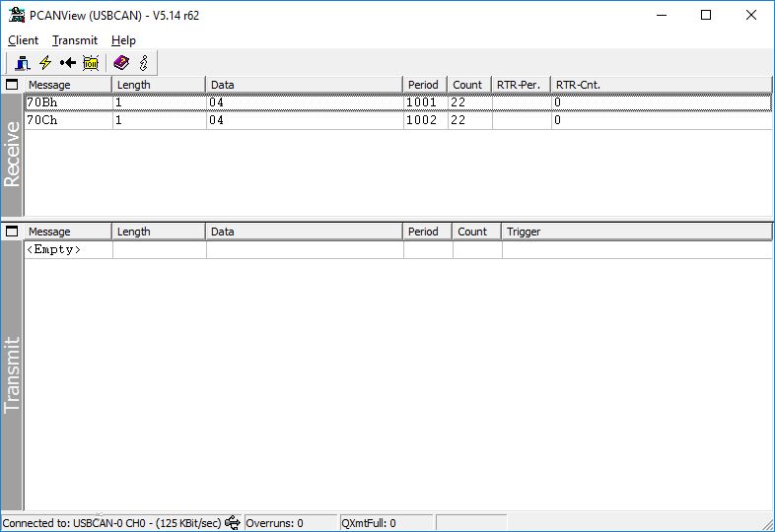Image resolution: width=775 pixels, height=532 pixels.
Task: Click the Connected to USBCAN-0 status text
Action: point(111,522)
